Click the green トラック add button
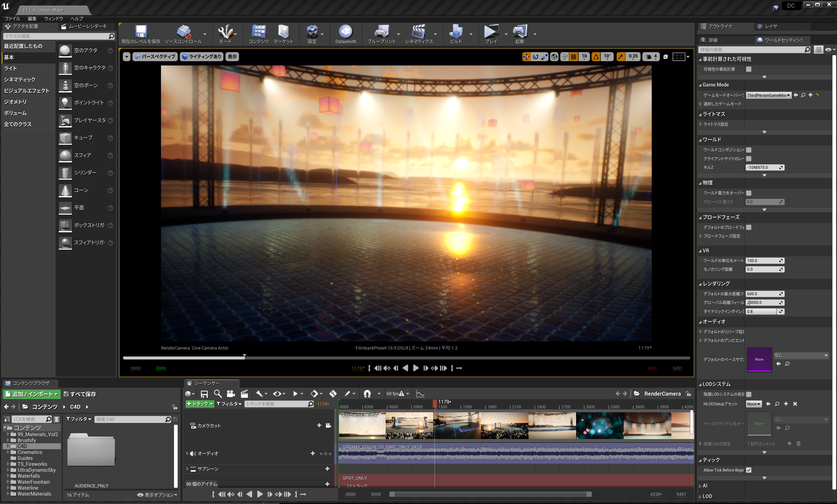This screenshot has height=504, width=837. click(200, 404)
